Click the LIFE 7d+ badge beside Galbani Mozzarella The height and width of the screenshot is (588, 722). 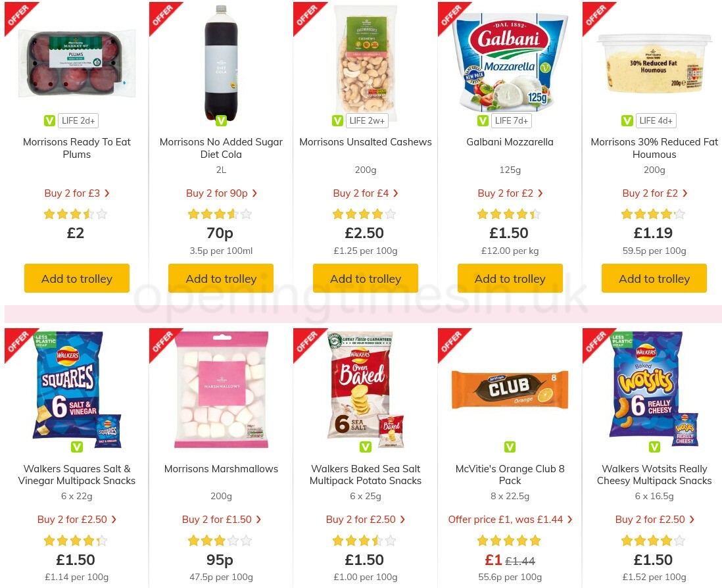[x=512, y=120]
